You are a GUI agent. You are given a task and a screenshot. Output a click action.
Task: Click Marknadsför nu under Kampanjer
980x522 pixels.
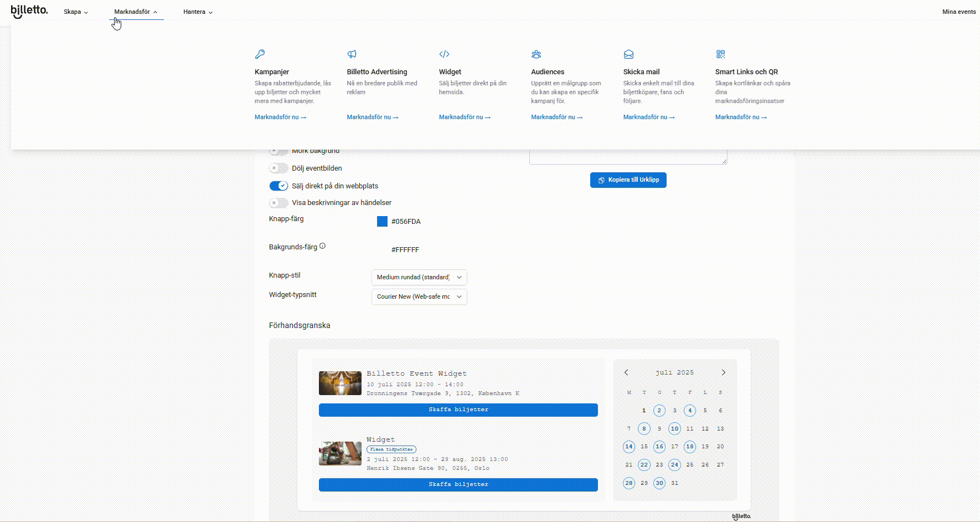pos(280,117)
